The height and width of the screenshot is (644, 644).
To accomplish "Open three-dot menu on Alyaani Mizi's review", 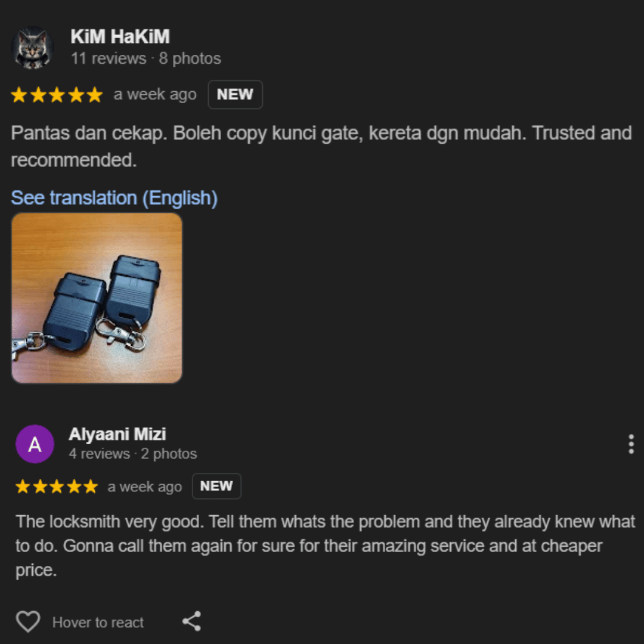I will [x=631, y=444].
